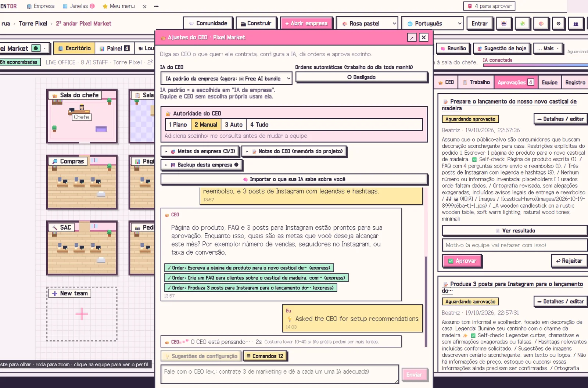Open the Compras team room

point(82,182)
